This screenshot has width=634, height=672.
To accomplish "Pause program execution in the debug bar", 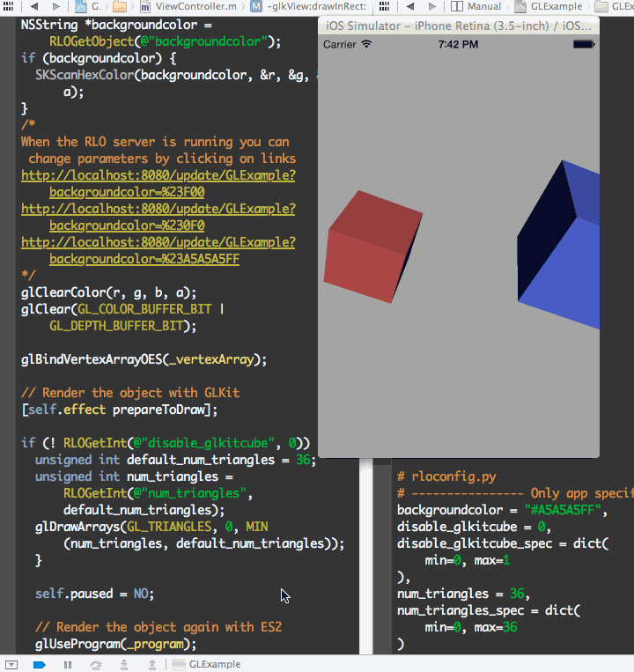I will 68,665.
